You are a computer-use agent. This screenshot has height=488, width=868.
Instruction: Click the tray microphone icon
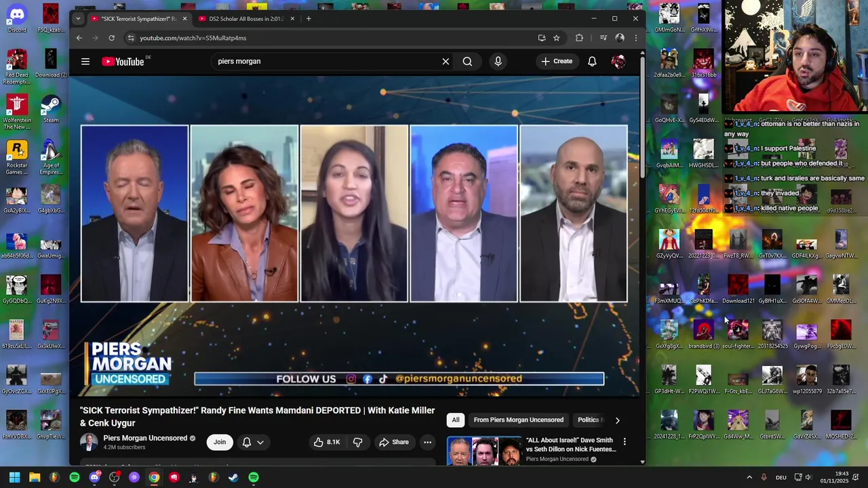click(x=764, y=477)
